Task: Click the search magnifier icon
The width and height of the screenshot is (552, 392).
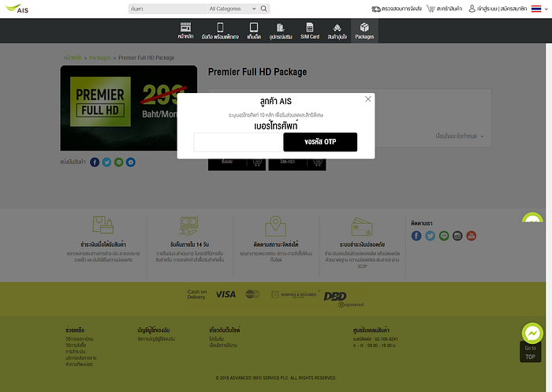Action: [263, 9]
